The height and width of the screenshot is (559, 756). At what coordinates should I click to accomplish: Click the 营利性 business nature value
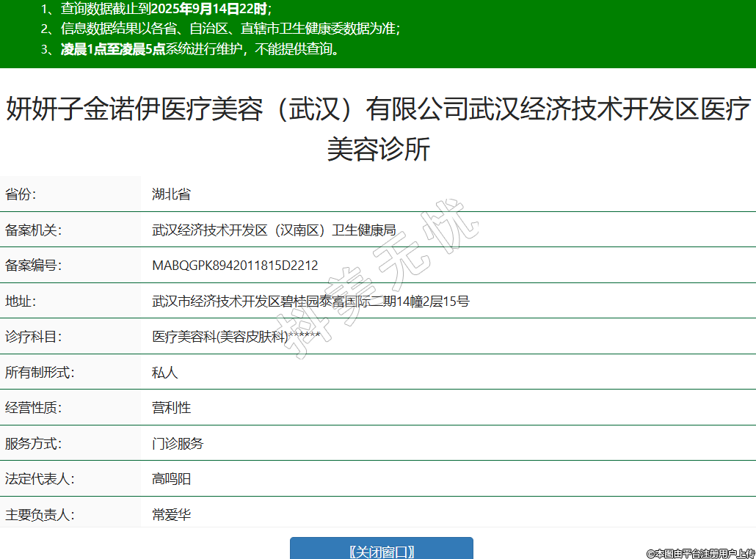(171, 408)
